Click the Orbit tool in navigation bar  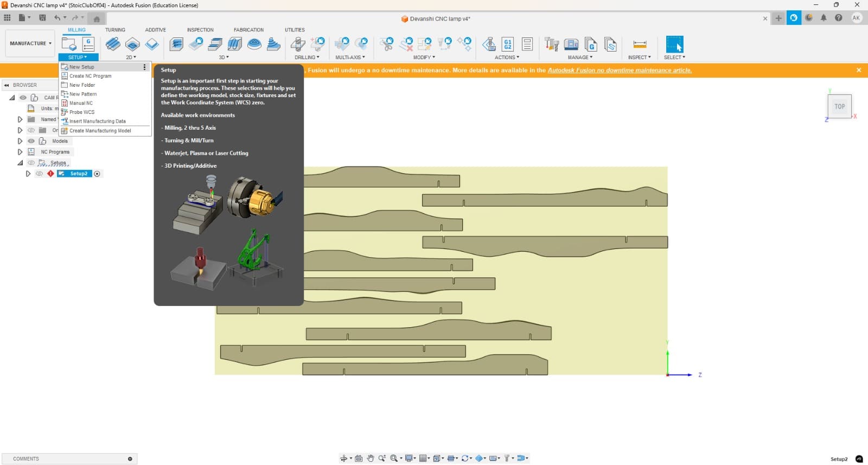(343, 458)
